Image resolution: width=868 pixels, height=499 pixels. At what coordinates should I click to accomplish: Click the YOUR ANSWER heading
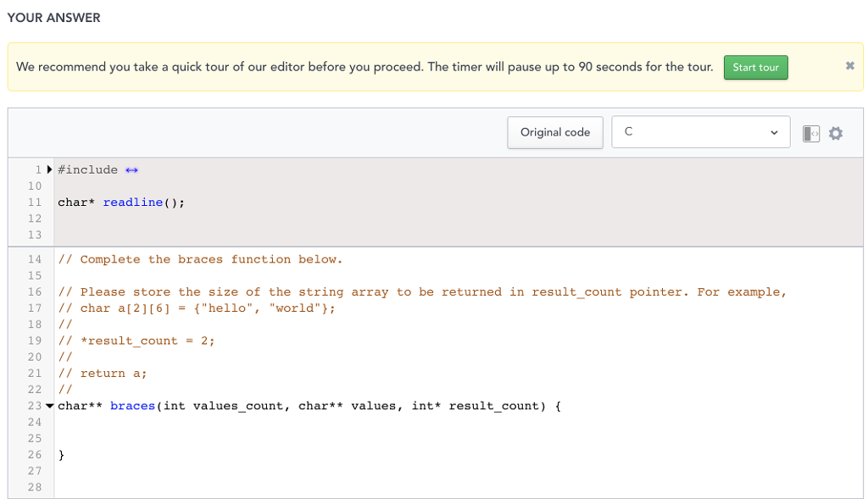pyautogui.click(x=53, y=17)
